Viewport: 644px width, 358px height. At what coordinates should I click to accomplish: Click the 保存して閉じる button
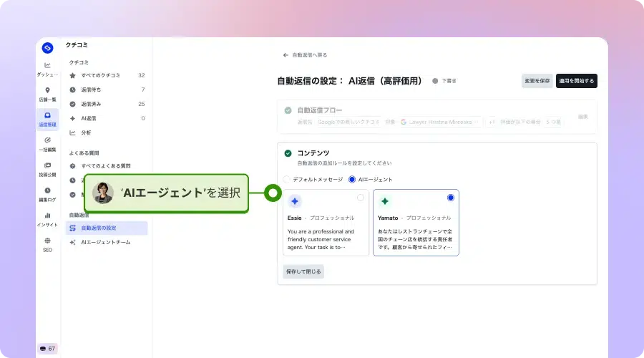[303, 271]
